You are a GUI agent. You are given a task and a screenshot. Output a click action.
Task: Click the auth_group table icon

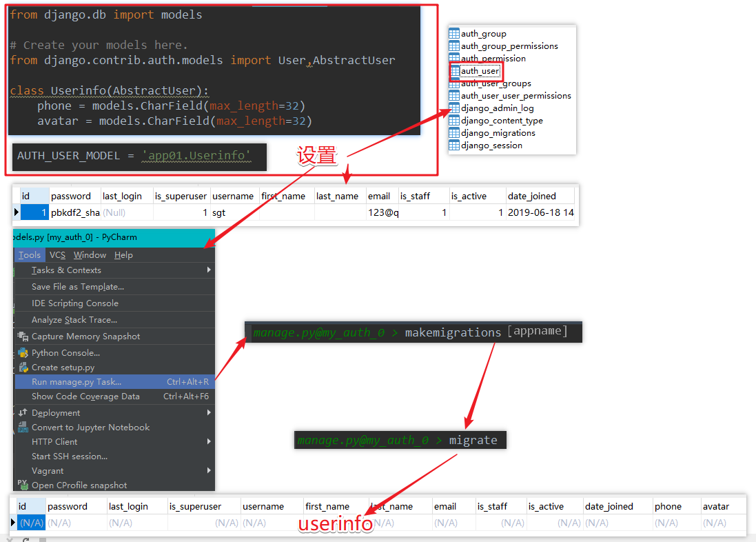[453, 33]
